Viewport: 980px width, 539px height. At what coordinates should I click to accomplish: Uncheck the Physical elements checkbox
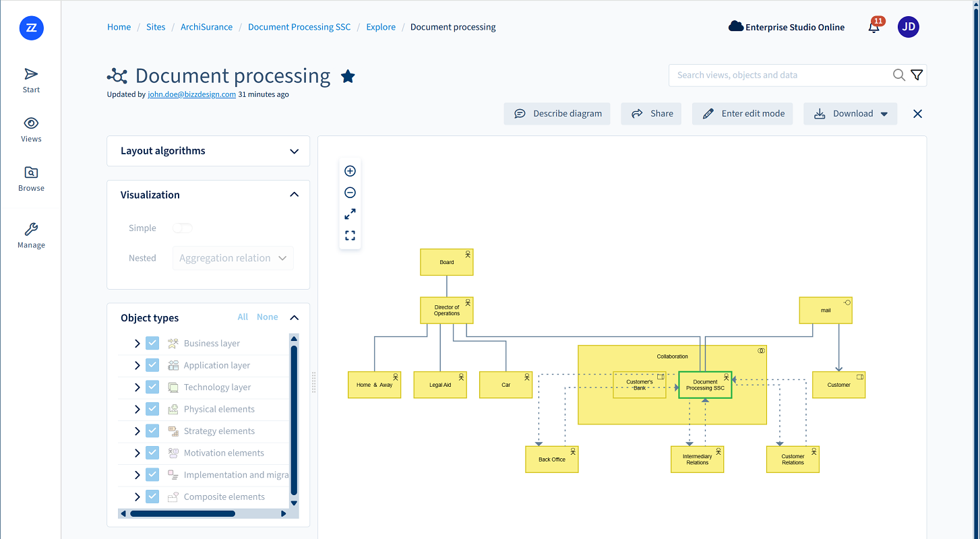pyautogui.click(x=152, y=409)
